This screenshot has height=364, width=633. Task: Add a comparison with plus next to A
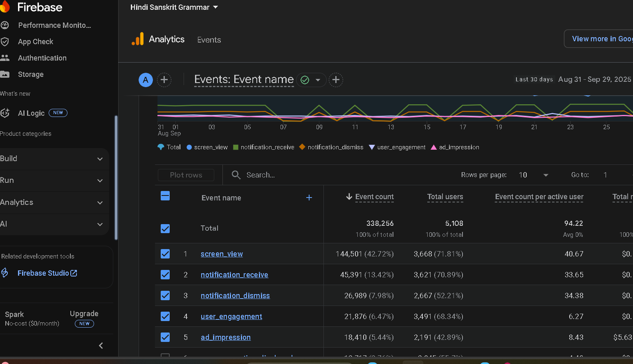(x=164, y=80)
